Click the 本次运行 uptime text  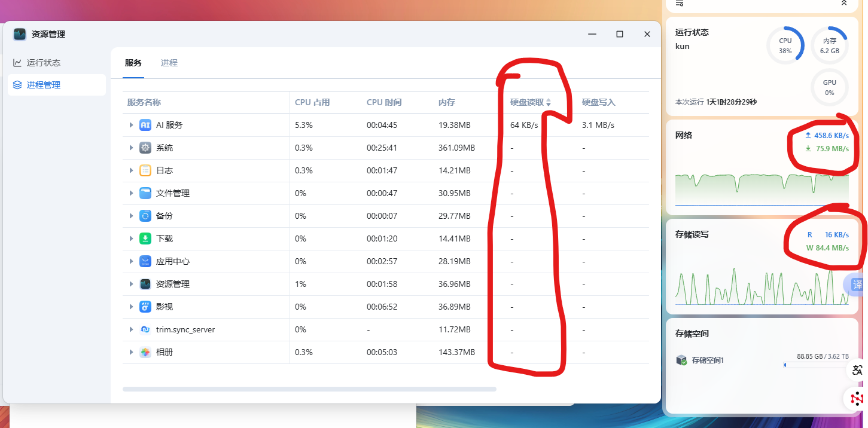pos(716,102)
